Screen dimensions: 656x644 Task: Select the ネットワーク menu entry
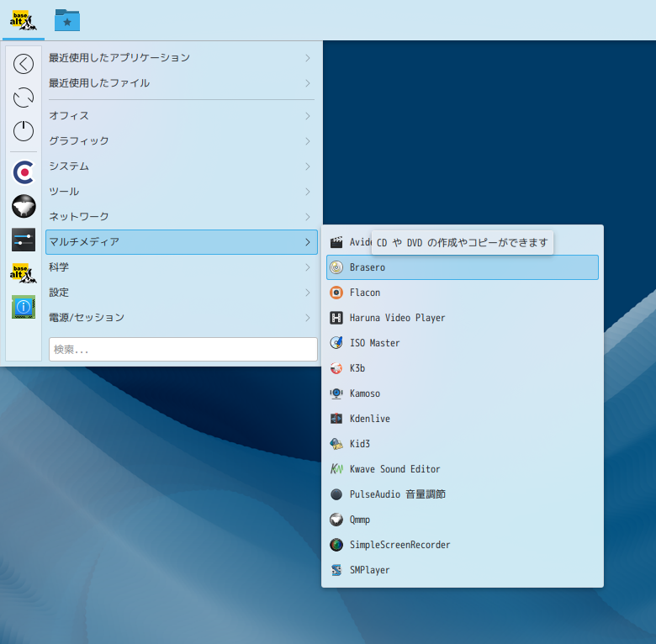pyautogui.click(x=181, y=217)
